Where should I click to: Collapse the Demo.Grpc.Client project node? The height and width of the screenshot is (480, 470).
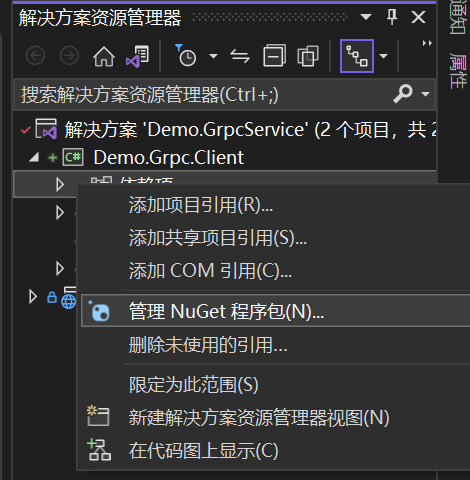[34, 157]
